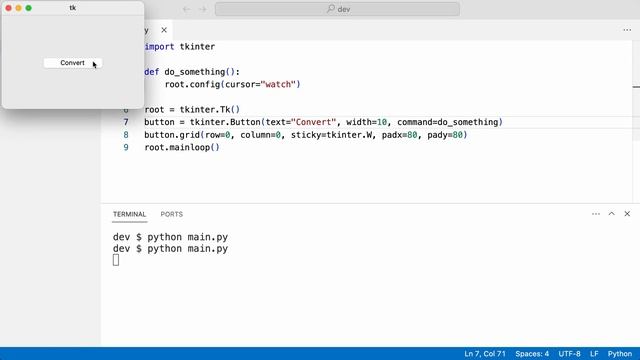Click the 'root = tkinter.Tk()' line
Viewport: 640px width, 360px height.
[192, 109]
